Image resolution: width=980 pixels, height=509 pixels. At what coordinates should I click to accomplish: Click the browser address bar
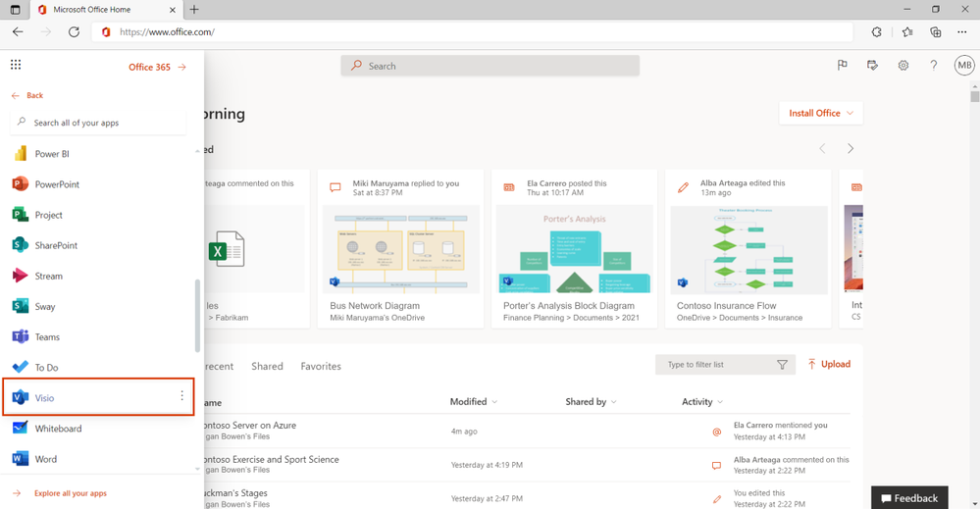click(x=473, y=31)
